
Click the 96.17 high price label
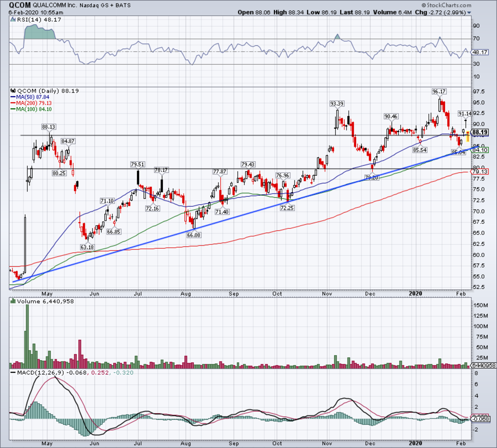coord(439,92)
